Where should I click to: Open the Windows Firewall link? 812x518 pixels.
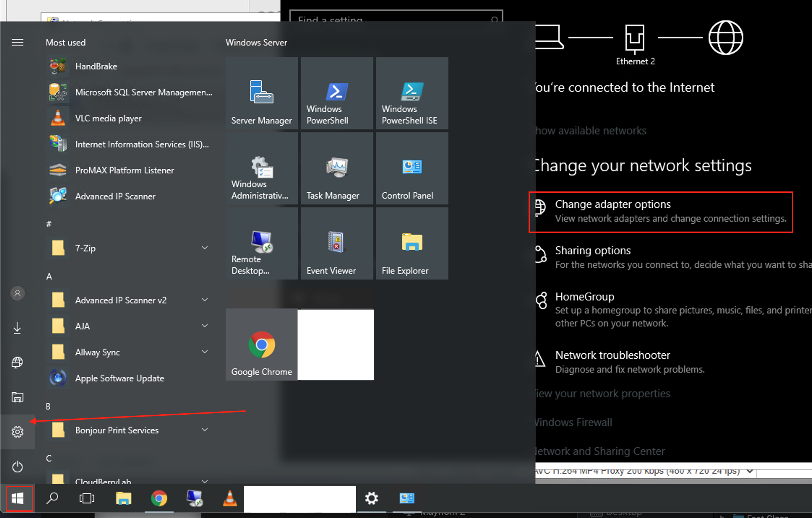[574, 422]
